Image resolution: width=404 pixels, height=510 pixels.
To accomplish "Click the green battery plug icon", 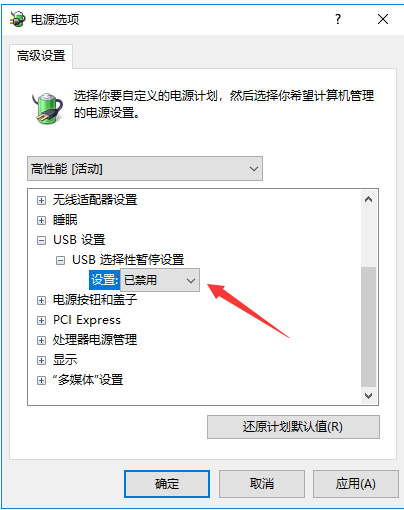I will point(48,108).
